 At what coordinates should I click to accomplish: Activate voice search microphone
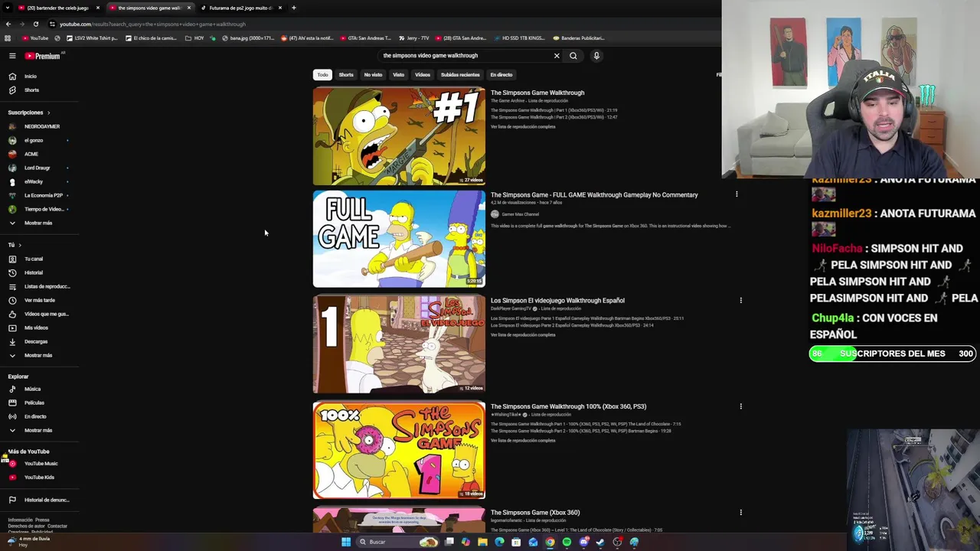[596, 56]
